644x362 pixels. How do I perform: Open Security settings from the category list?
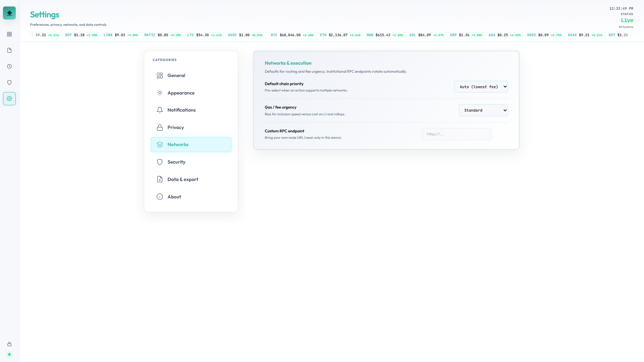click(176, 162)
